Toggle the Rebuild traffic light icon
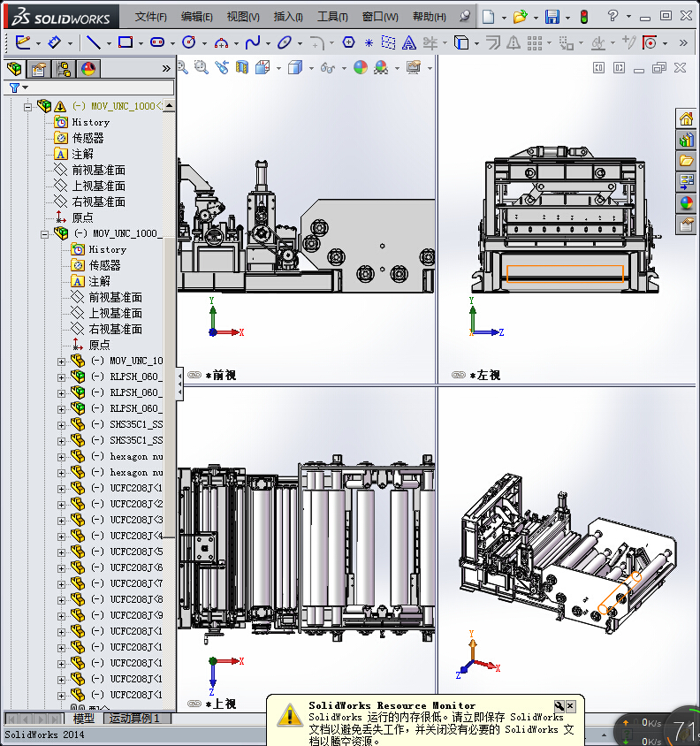 click(x=584, y=17)
